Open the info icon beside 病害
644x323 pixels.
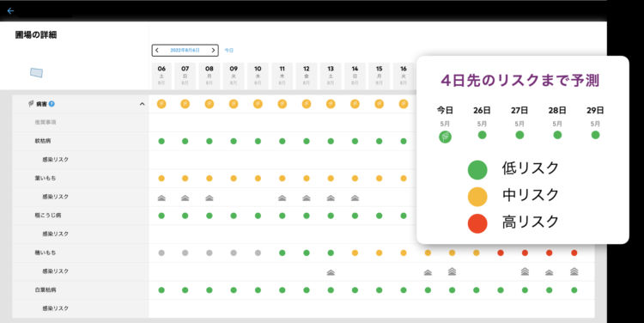pyautogui.click(x=52, y=104)
